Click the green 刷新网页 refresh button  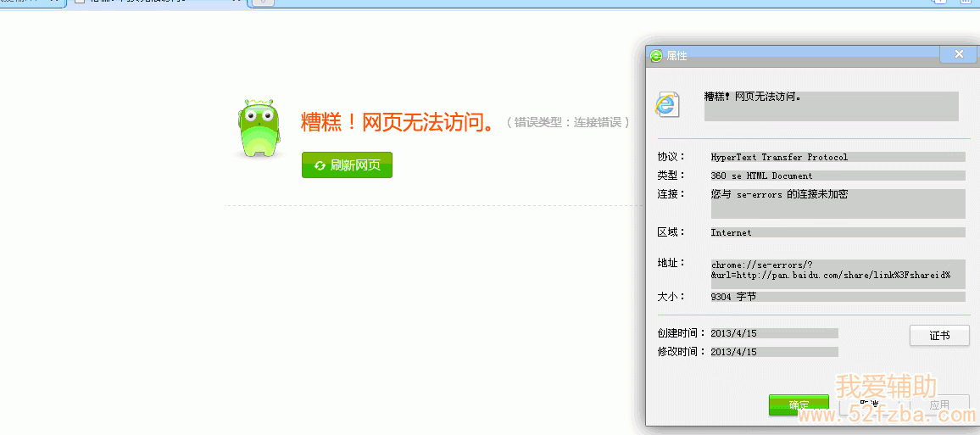pyautogui.click(x=347, y=165)
